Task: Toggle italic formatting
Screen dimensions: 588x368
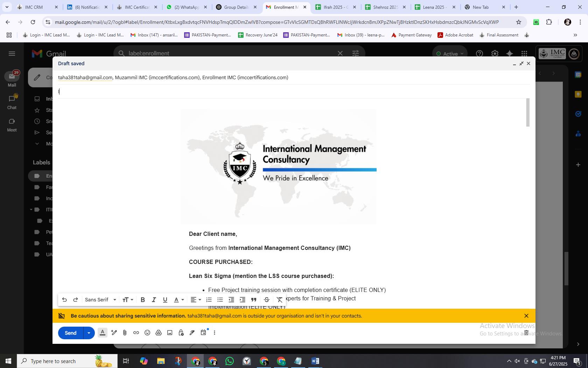Action: pyautogui.click(x=154, y=300)
